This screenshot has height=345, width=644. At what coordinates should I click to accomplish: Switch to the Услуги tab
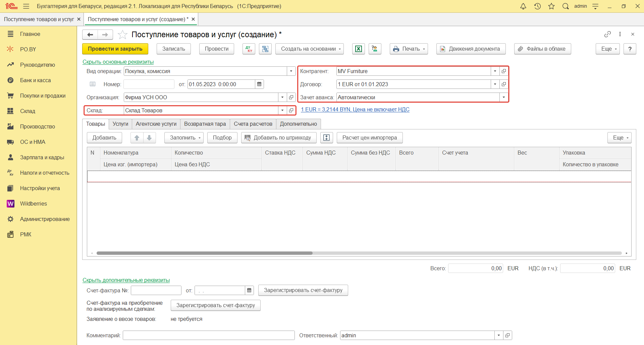(x=120, y=124)
